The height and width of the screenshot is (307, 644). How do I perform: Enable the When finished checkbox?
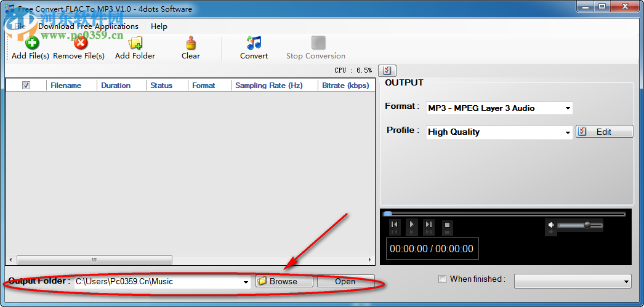442,279
